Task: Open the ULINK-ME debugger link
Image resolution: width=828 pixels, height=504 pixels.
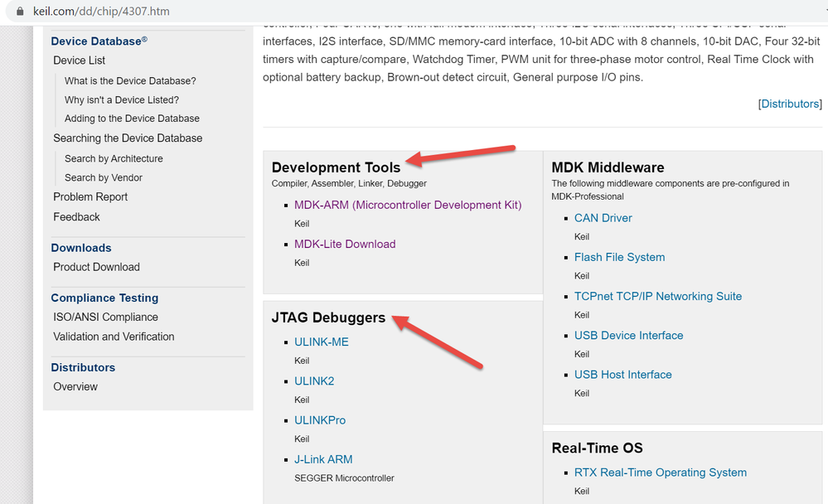Action: pos(322,342)
